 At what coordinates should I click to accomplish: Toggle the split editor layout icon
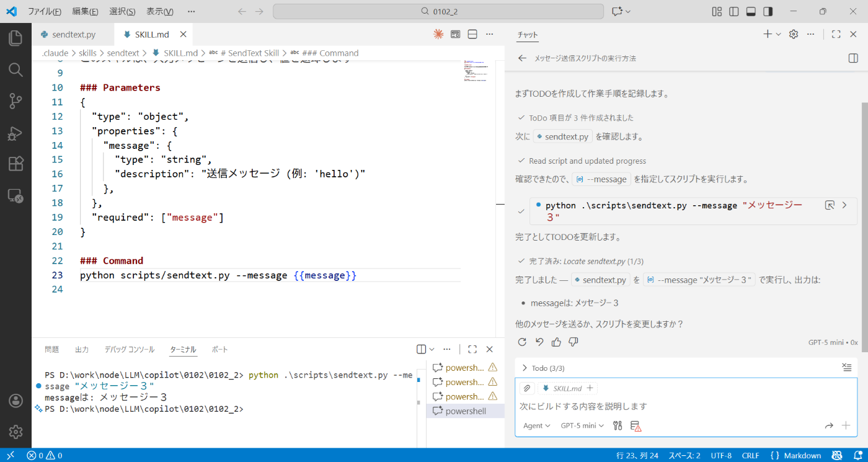472,34
